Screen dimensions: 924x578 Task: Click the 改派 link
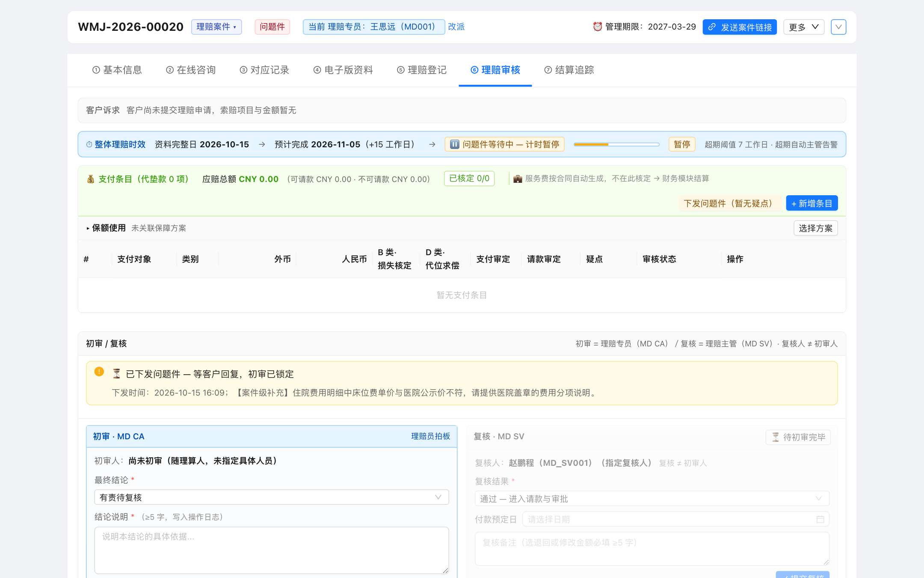(456, 27)
